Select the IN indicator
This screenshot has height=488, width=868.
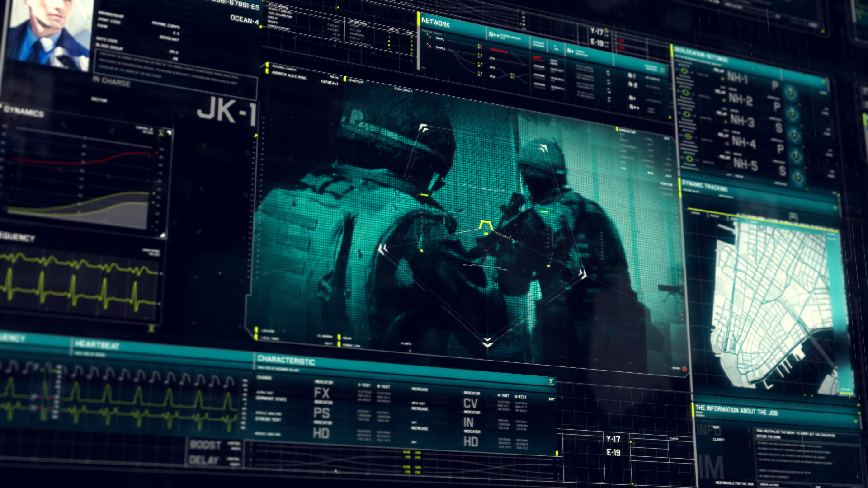click(x=468, y=422)
